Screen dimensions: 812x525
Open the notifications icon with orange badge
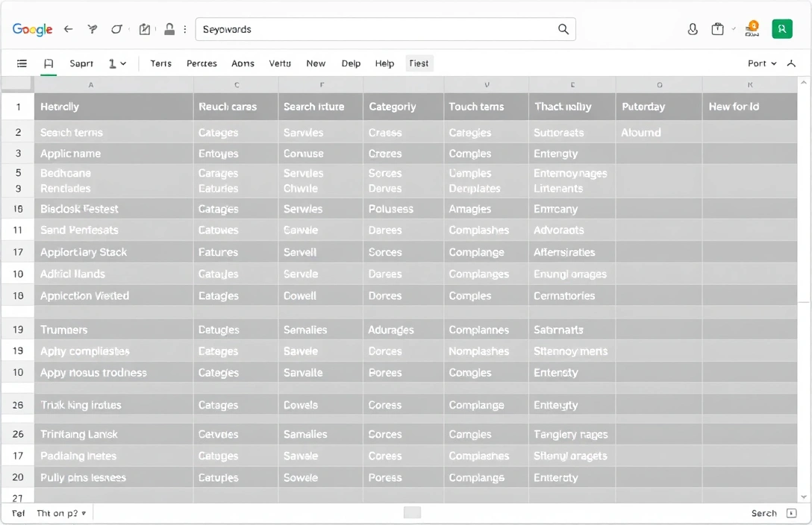[x=752, y=29]
